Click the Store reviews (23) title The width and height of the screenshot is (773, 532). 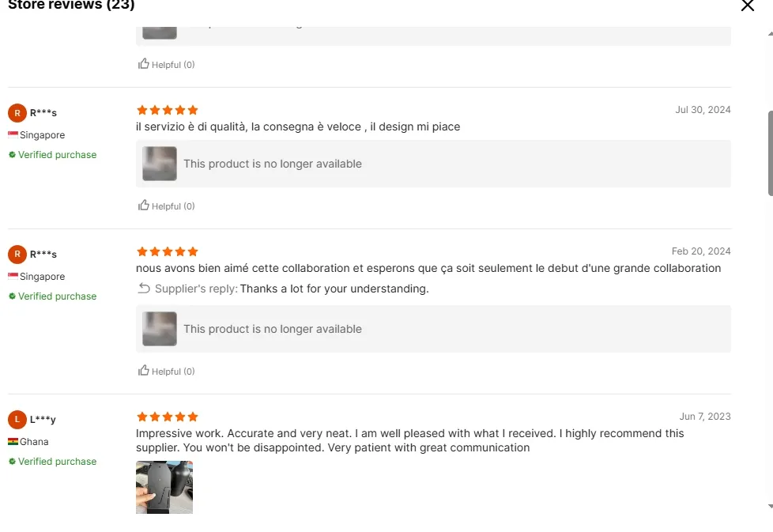coord(70,6)
